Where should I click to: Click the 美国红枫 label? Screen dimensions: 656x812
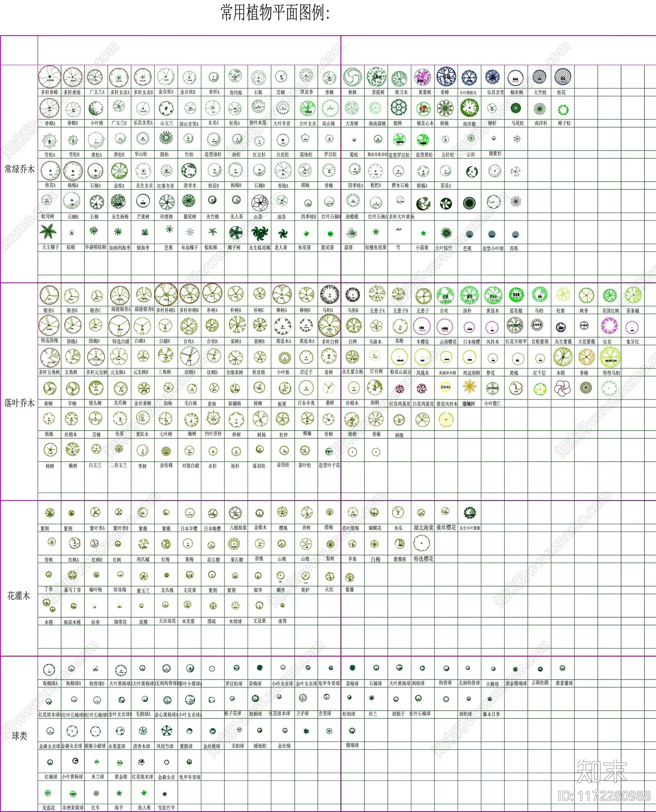610,311
